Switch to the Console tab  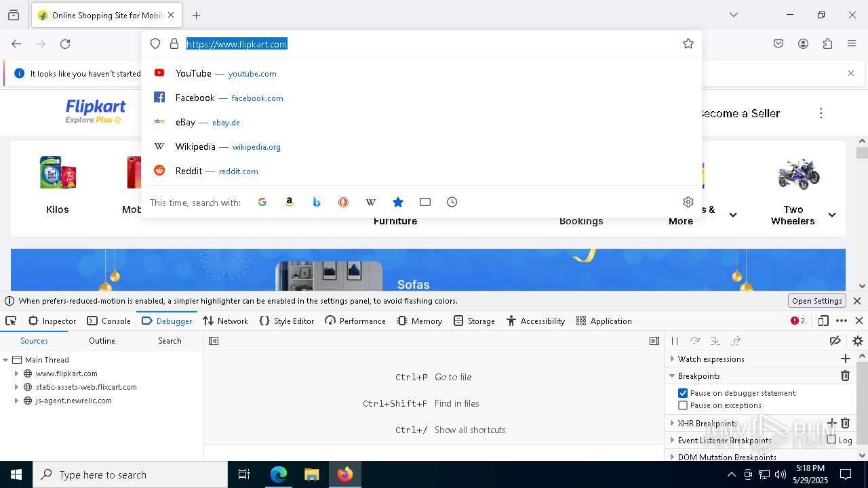click(x=108, y=321)
